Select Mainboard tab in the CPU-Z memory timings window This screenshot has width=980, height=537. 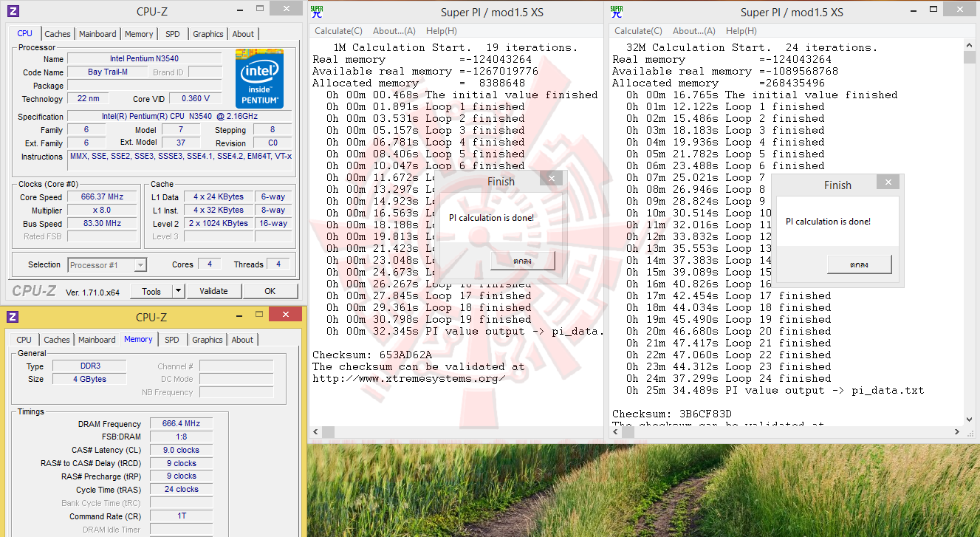coord(97,340)
